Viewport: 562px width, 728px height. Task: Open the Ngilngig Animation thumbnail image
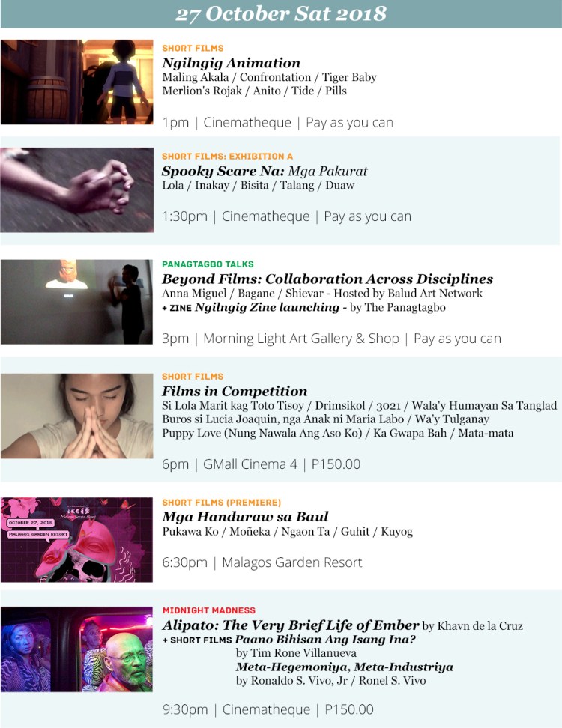76,82
